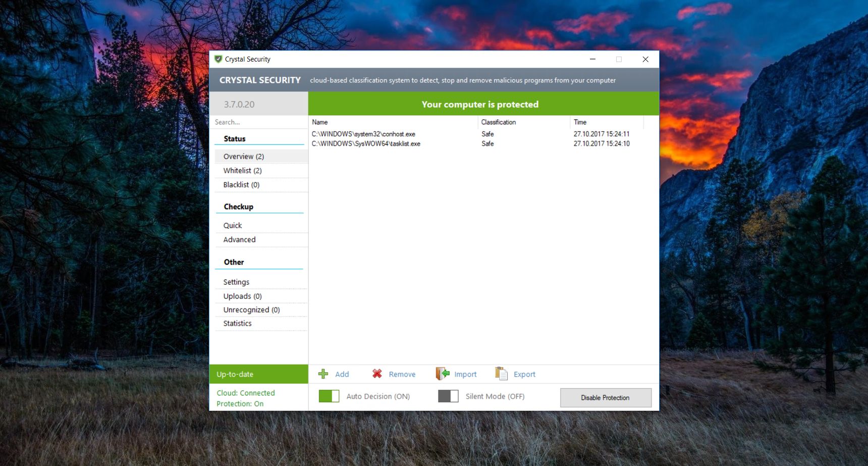The width and height of the screenshot is (868, 466).
Task: Start a Quick checkup
Action: [261, 226]
